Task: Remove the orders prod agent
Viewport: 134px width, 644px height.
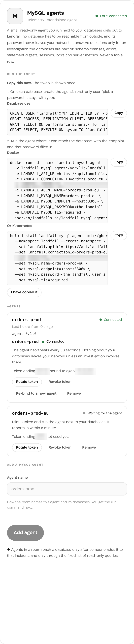Action: [74, 394]
